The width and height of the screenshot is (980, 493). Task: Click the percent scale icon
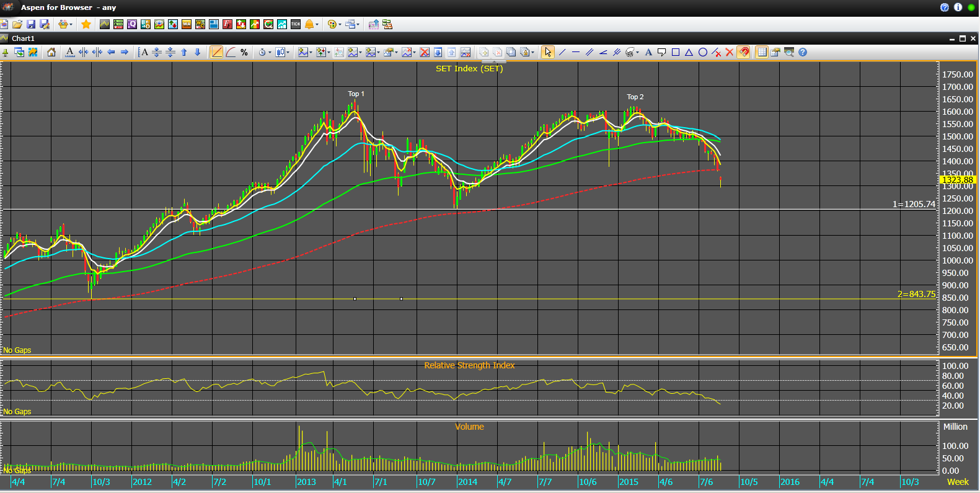(244, 52)
